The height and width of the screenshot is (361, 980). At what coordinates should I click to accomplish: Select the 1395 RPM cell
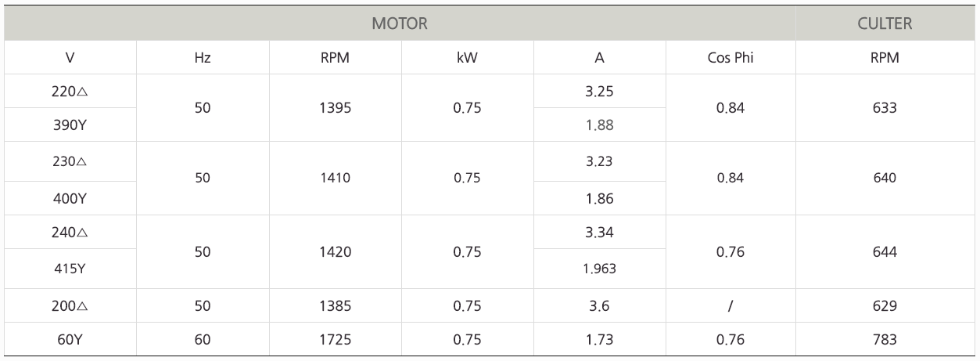[x=335, y=108]
